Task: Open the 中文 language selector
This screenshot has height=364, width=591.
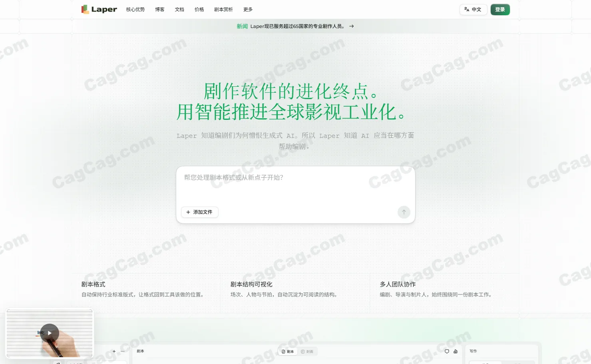Action: (x=473, y=10)
